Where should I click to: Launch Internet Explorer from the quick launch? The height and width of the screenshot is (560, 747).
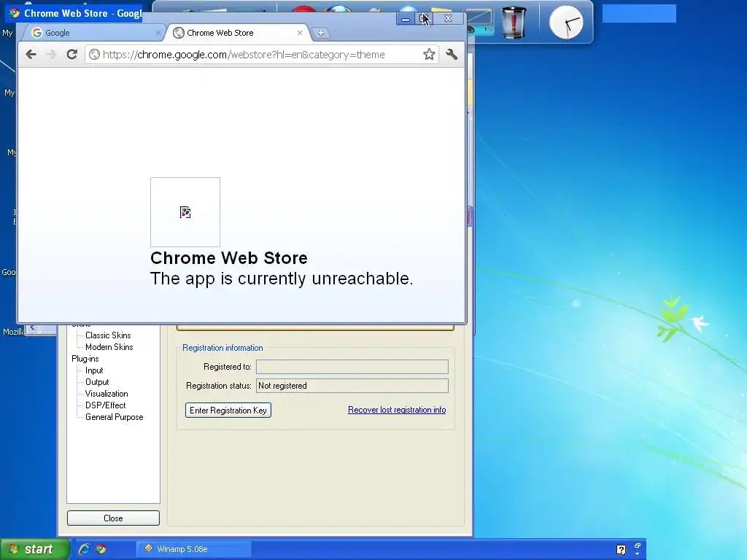coord(84,549)
